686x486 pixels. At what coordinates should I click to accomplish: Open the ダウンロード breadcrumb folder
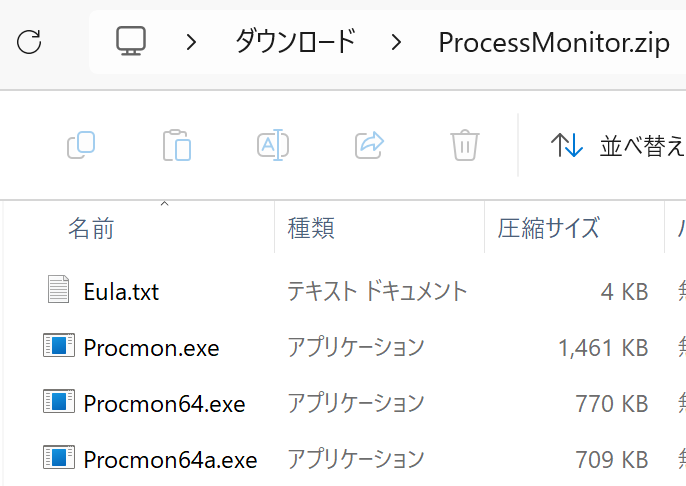[295, 42]
